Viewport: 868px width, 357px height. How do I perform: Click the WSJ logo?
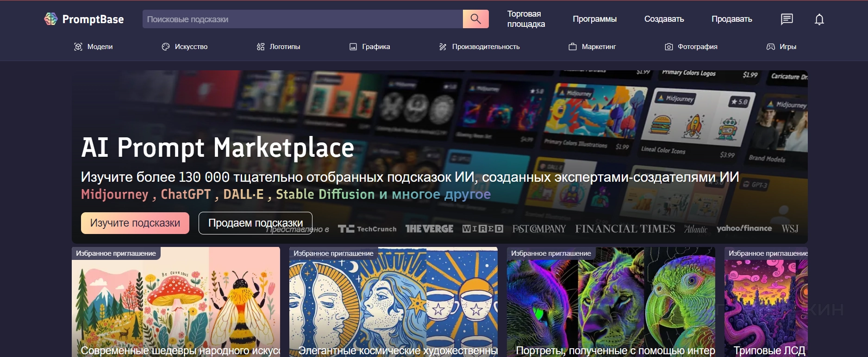790,229
